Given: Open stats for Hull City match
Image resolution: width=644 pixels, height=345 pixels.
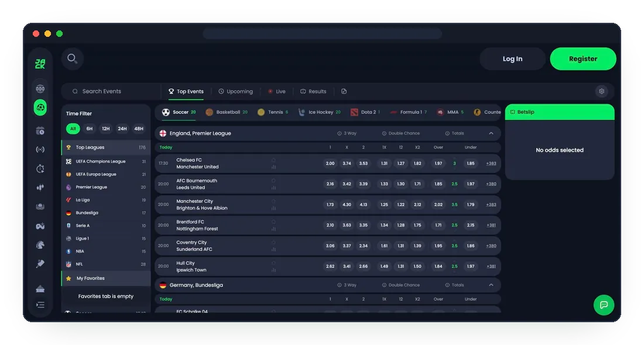Looking at the screenshot, I should (x=273, y=270).
